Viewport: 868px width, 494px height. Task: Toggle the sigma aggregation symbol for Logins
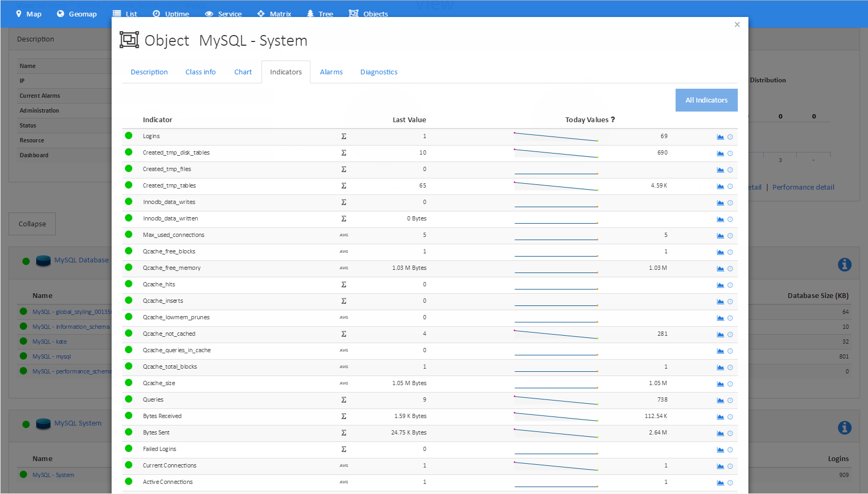343,136
